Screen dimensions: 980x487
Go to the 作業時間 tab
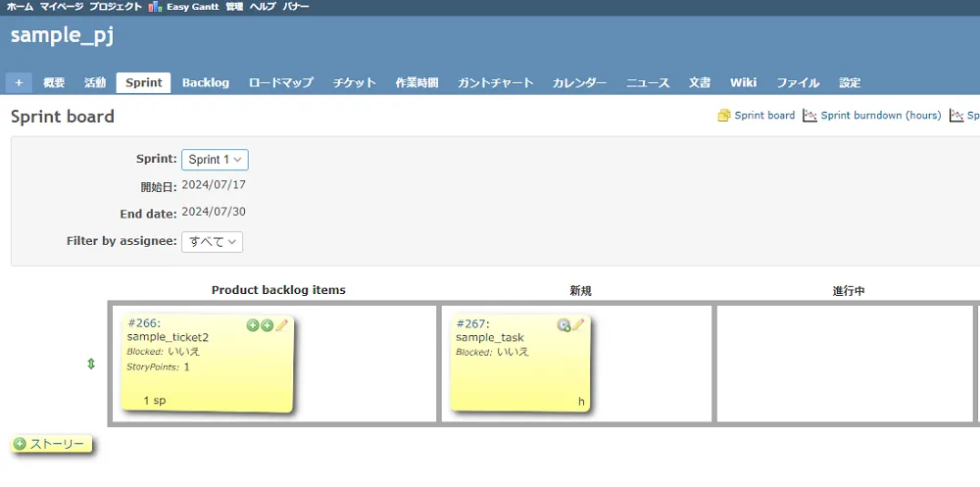416,82
